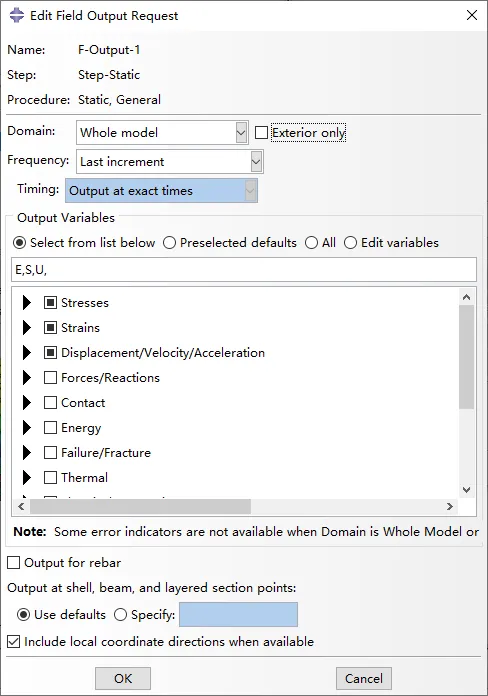The width and height of the screenshot is (488, 696).
Task: Select the Preselected defaults radio button
Action: [x=169, y=243]
